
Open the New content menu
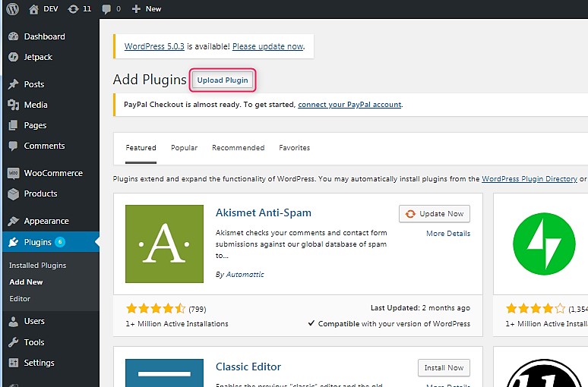pyautogui.click(x=146, y=9)
